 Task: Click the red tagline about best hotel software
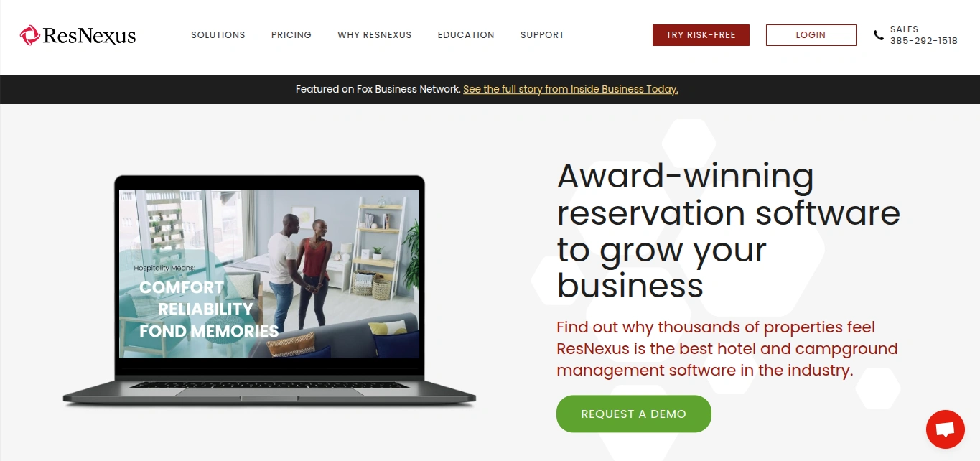(727, 349)
